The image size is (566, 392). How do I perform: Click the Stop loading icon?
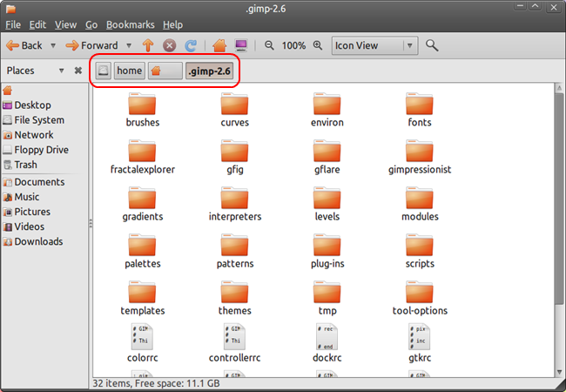tap(169, 45)
